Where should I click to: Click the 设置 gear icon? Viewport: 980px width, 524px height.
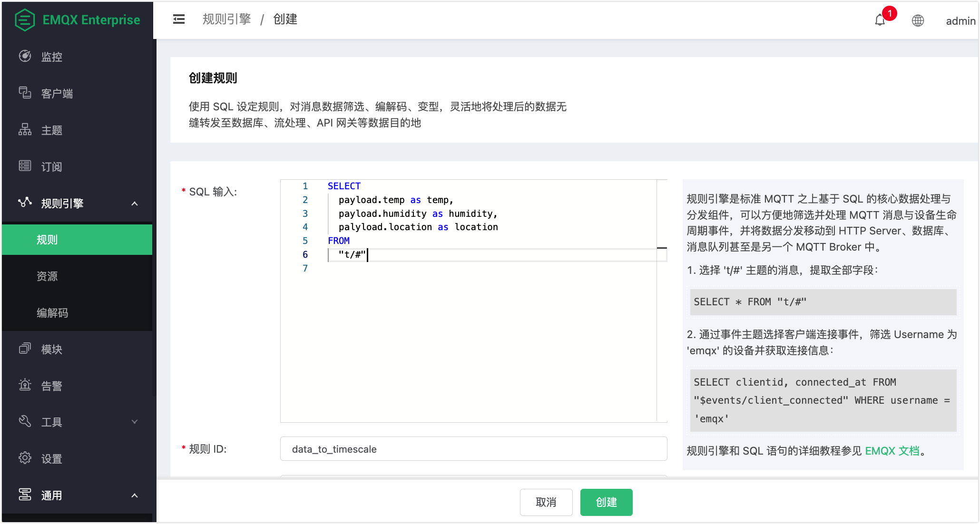click(25, 458)
